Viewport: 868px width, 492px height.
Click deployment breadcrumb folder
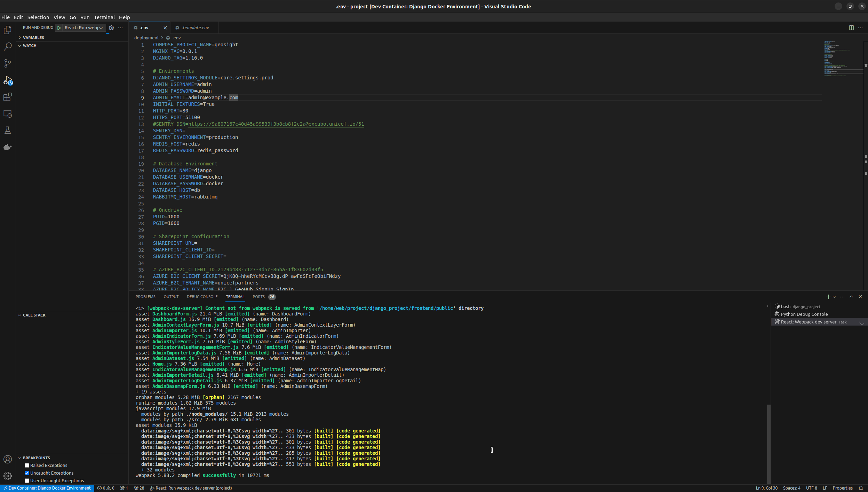(x=146, y=38)
